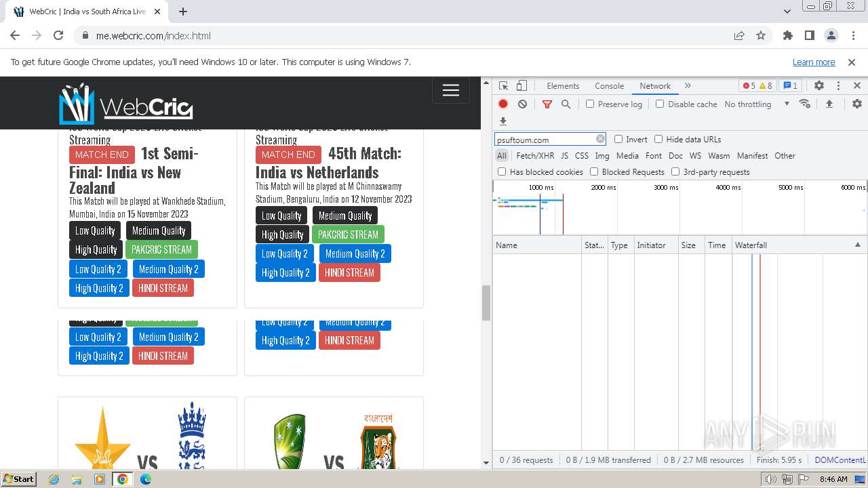
Task: Reload the current page
Action: pyautogui.click(x=58, y=36)
